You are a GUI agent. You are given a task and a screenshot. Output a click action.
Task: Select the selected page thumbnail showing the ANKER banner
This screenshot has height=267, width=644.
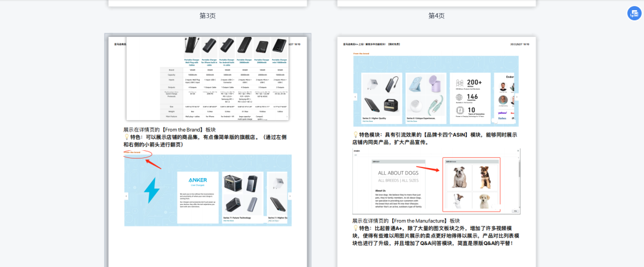click(x=208, y=150)
